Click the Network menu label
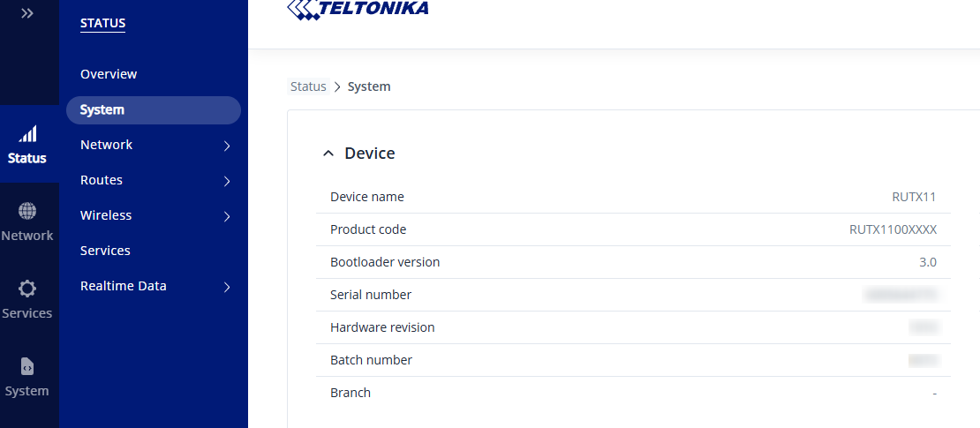Image resolution: width=980 pixels, height=428 pixels. point(106,145)
